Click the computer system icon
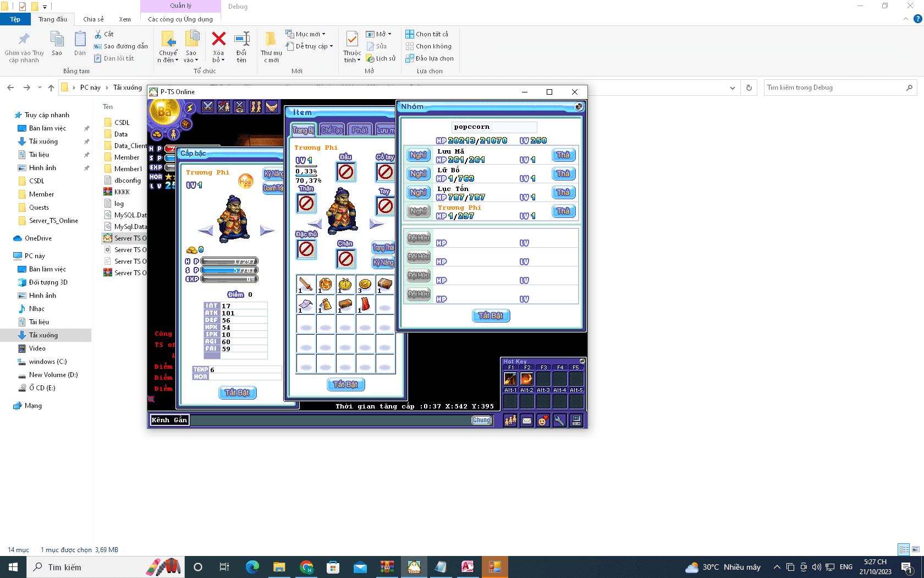Screen dimensions: 924x578 point(576,421)
